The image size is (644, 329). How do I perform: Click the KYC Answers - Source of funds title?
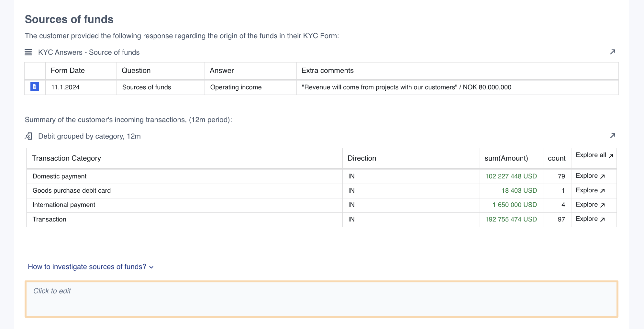point(89,52)
